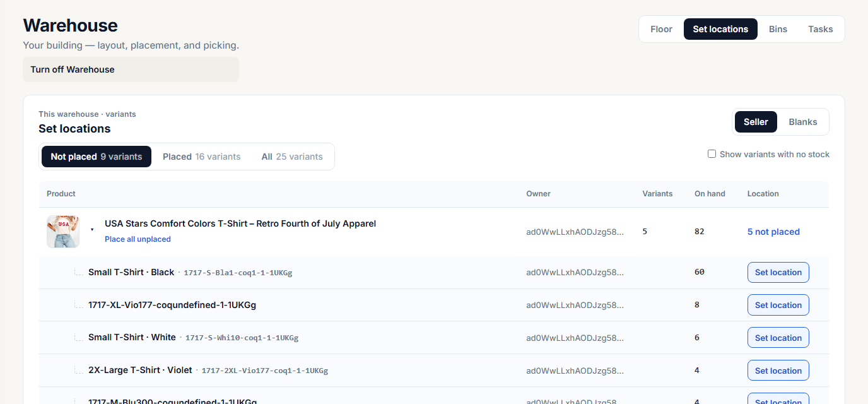868x404 pixels.
Task: Select the USA Stars Comfort Colors product title
Action: pos(240,223)
